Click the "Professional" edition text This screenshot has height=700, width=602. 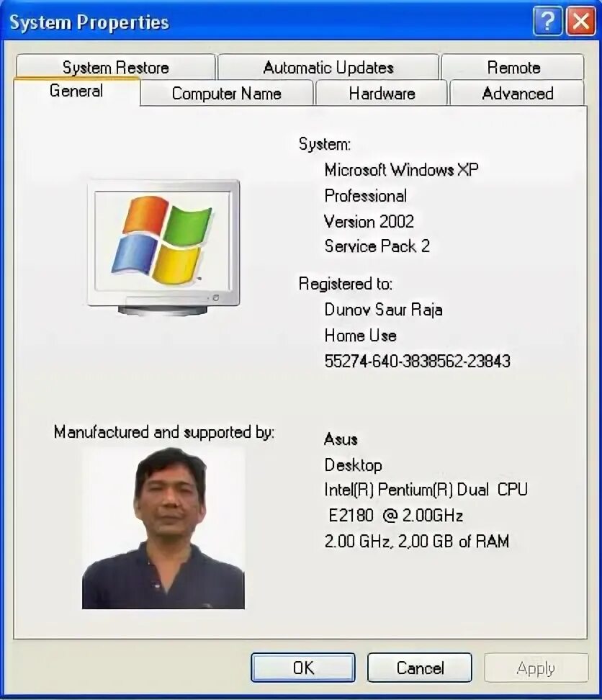point(366,196)
